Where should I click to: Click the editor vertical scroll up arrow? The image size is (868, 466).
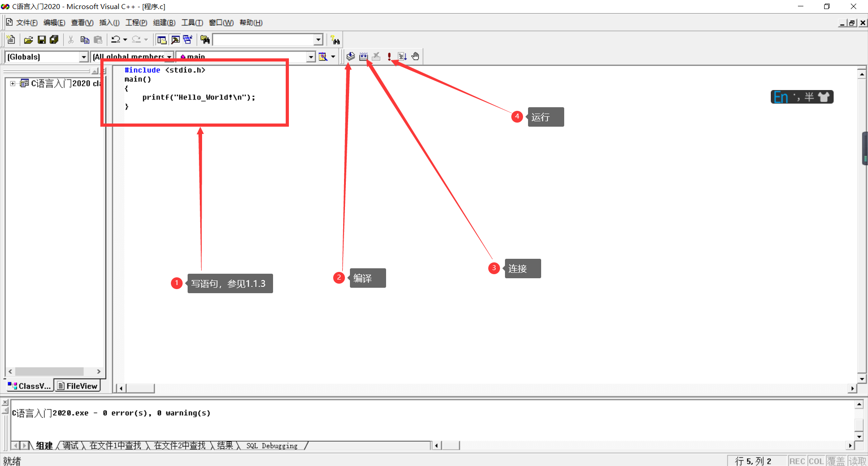862,74
